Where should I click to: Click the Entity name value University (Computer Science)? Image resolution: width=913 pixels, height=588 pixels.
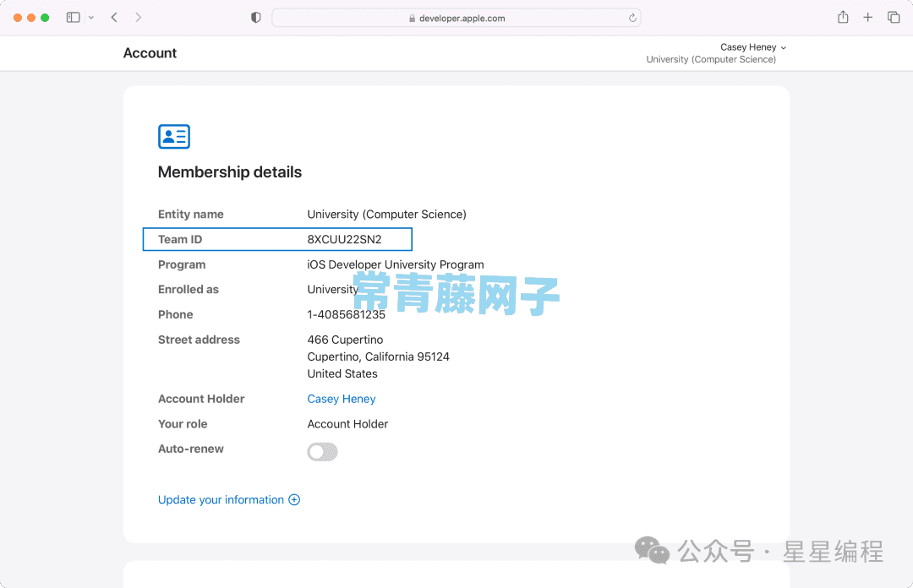[x=386, y=215]
